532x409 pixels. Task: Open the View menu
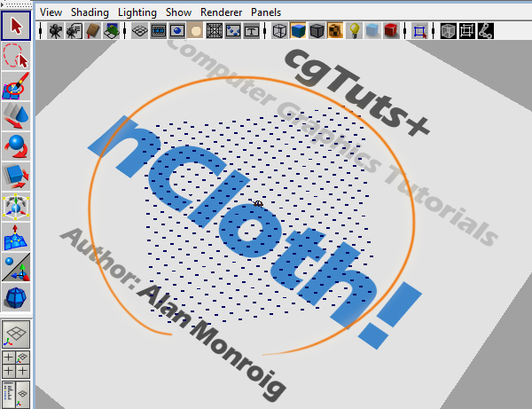tap(51, 12)
